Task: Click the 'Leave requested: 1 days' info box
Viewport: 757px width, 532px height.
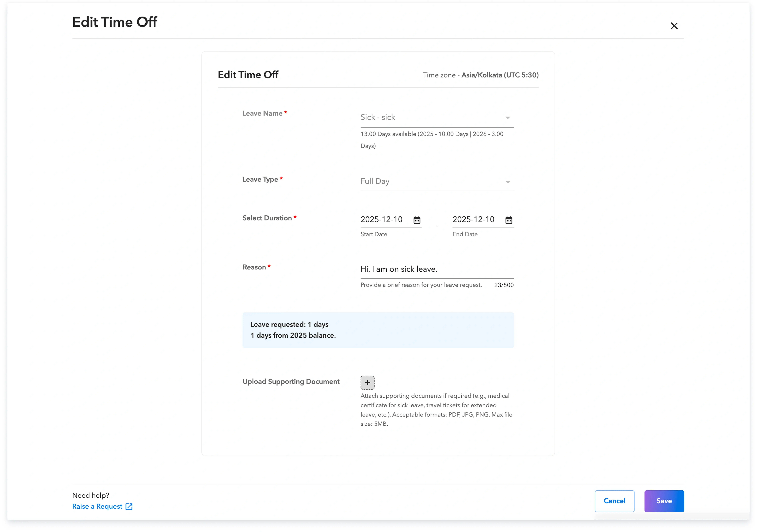Action: point(378,330)
